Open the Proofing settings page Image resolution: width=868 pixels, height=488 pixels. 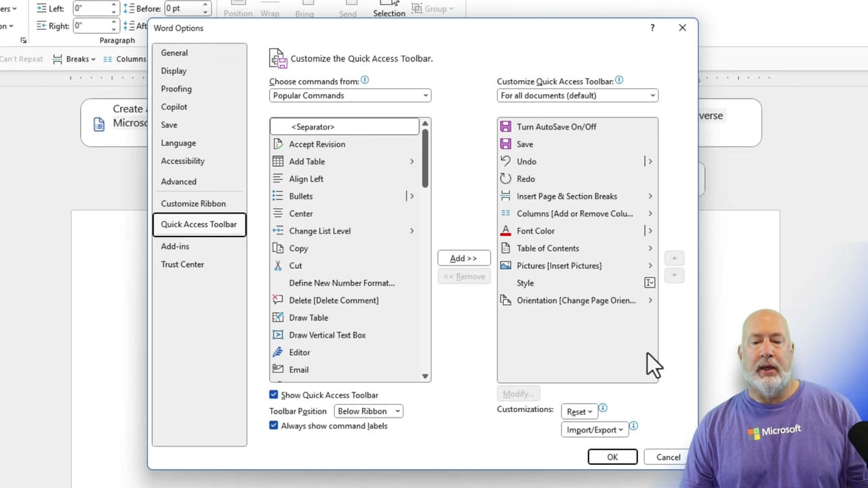pyautogui.click(x=176, y=89)
